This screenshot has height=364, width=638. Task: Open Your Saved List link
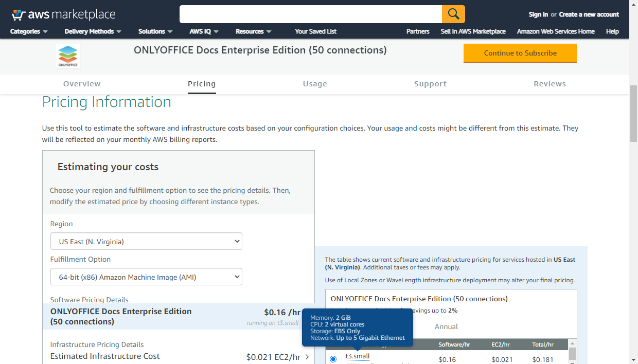pos(315,31)
